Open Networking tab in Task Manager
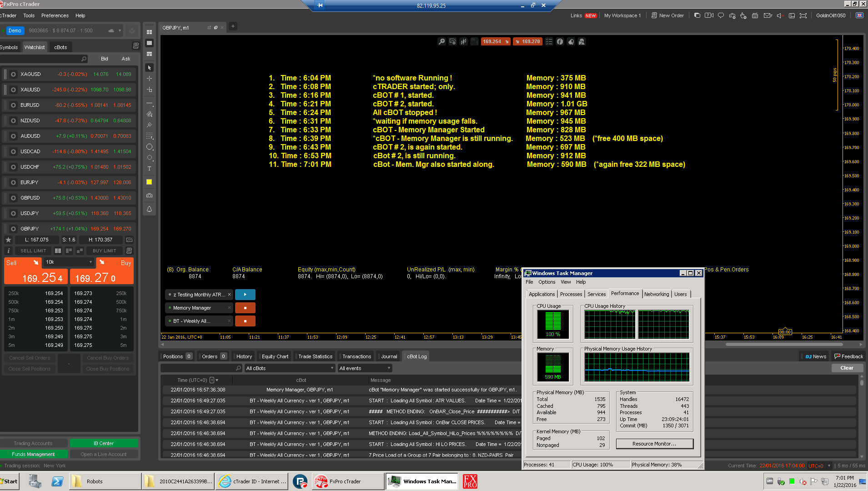868x491 pixels. (657, 294)
